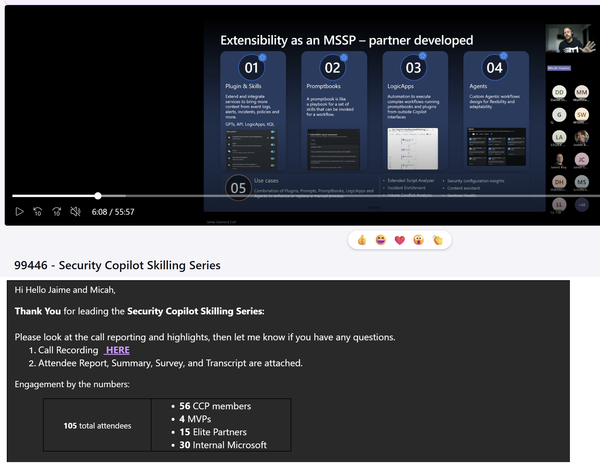Click the 05 Use cases circle
Viewport: 600px width, 466px height.
(238, 188)
